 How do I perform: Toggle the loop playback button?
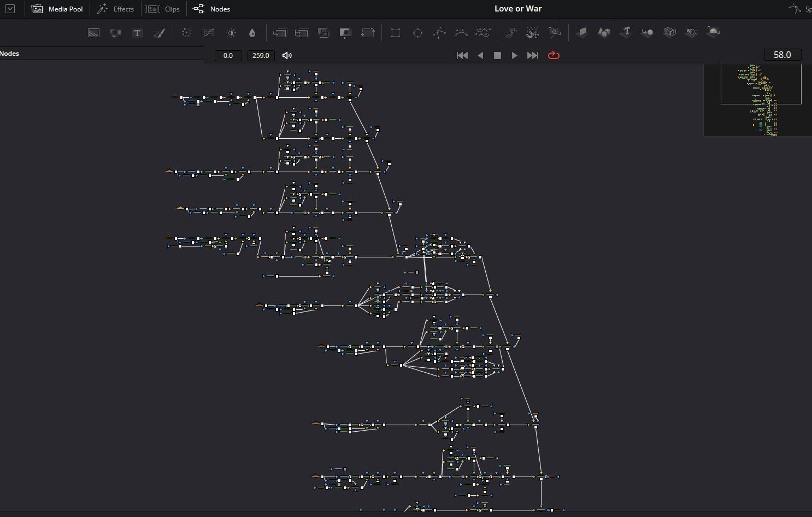554,55
